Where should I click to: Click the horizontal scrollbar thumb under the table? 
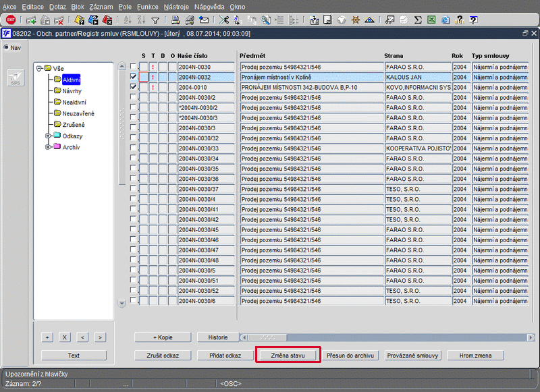267,337
